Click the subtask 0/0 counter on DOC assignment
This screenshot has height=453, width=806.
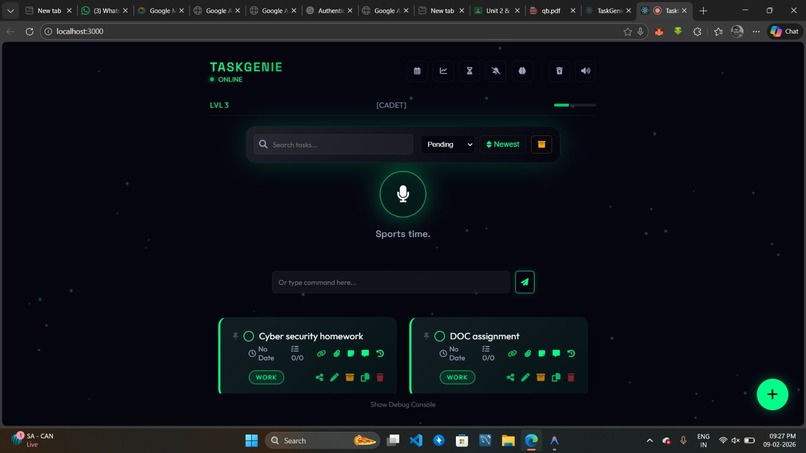(488, 354)
